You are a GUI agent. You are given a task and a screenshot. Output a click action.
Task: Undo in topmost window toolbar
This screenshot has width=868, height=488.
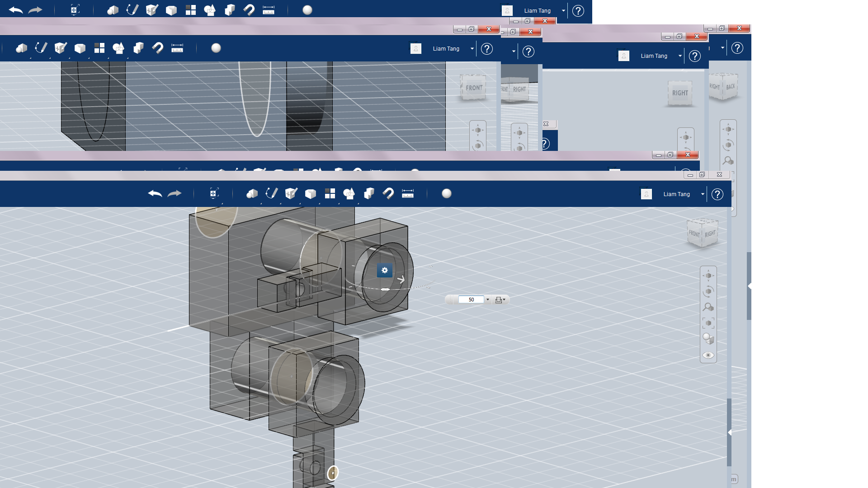[16, 10]
